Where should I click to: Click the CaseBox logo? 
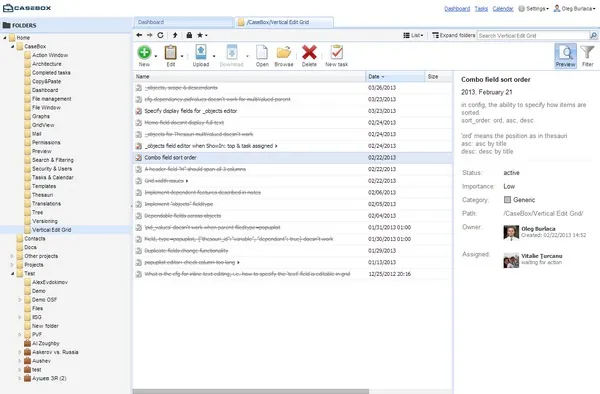click(x=27, y=8)
